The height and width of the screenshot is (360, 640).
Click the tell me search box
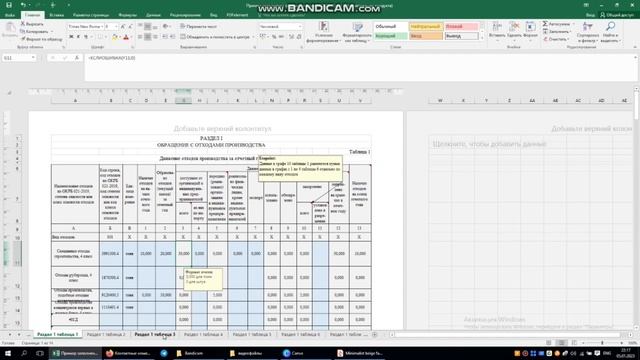[282, 15]
